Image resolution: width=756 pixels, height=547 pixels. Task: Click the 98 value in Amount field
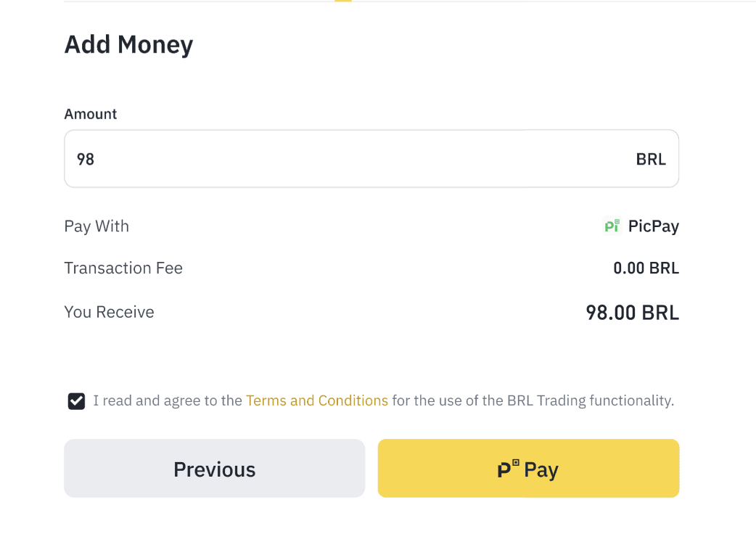tap(86, 159)
